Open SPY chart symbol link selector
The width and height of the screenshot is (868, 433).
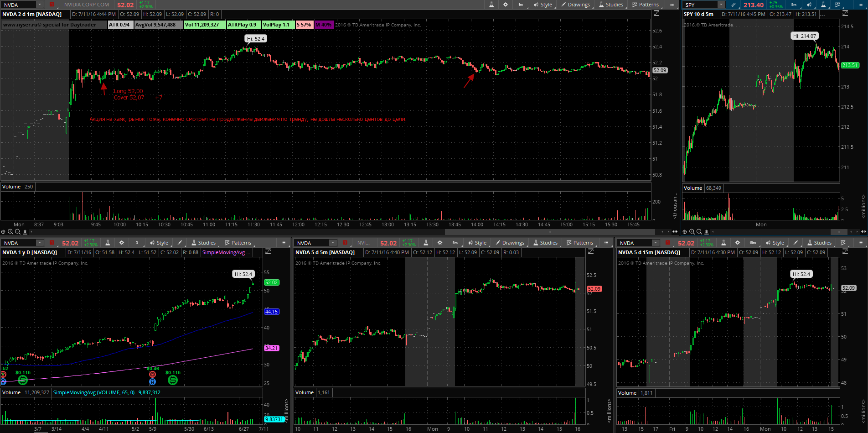[x=733, y=5]
